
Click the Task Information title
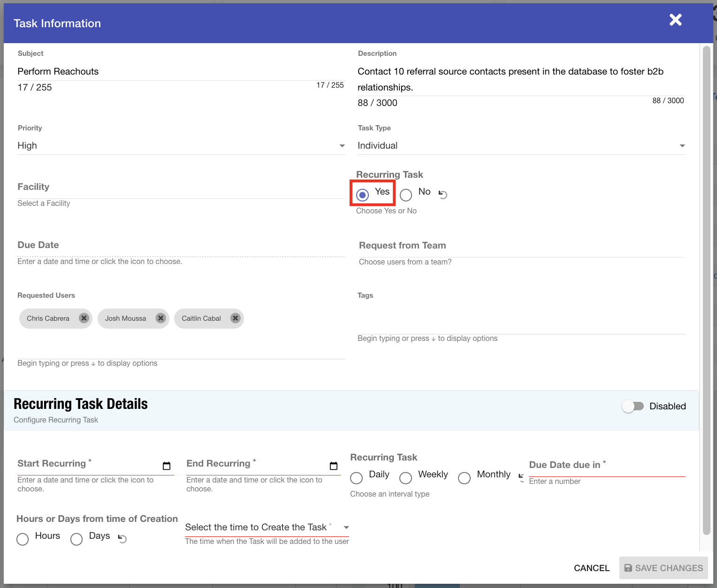point(57,23)
